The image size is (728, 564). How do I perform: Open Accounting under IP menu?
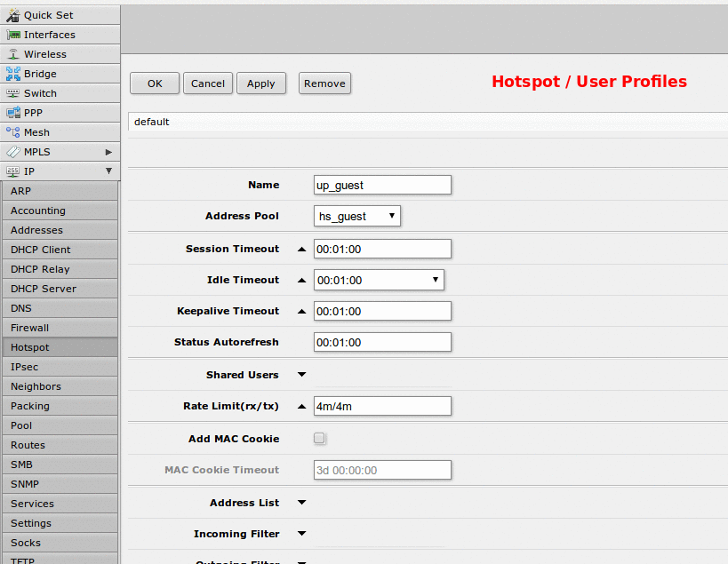(x=60, y=211)
